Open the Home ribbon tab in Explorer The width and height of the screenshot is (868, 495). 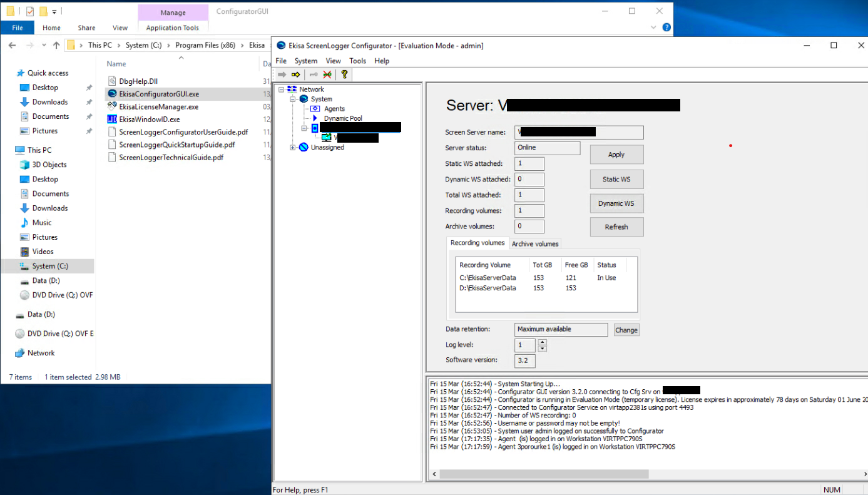pyautogui.click(x=51, y=28)
